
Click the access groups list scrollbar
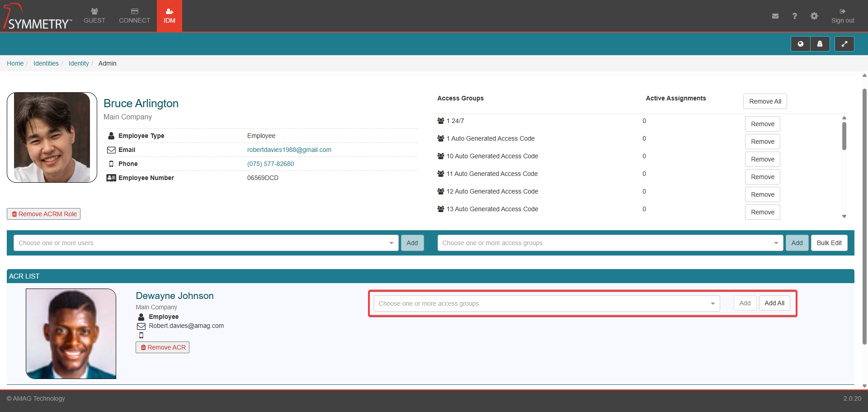click(x=844, y=136)
